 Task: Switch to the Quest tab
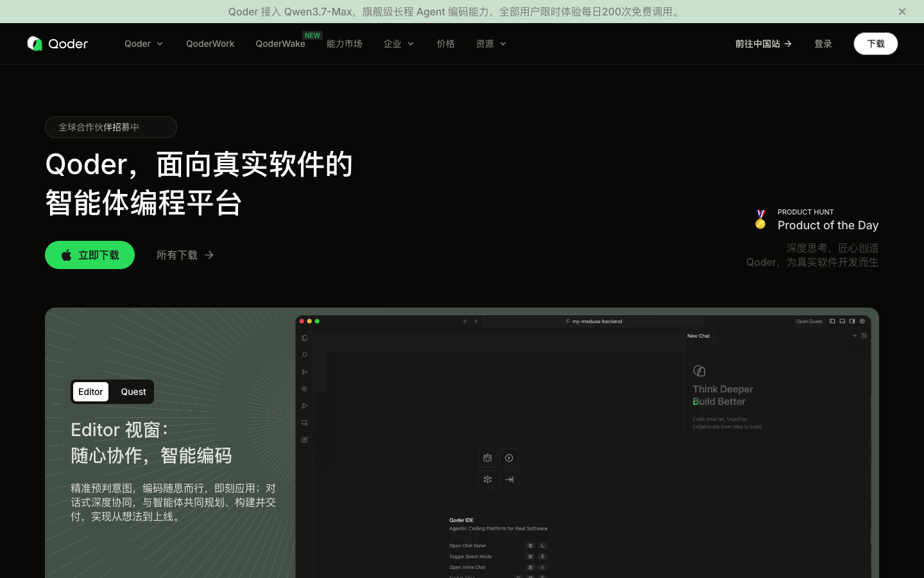[133, 392]
